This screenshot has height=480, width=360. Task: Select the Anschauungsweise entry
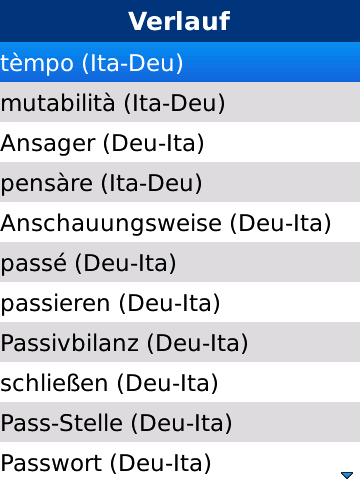tap(180, 222)
